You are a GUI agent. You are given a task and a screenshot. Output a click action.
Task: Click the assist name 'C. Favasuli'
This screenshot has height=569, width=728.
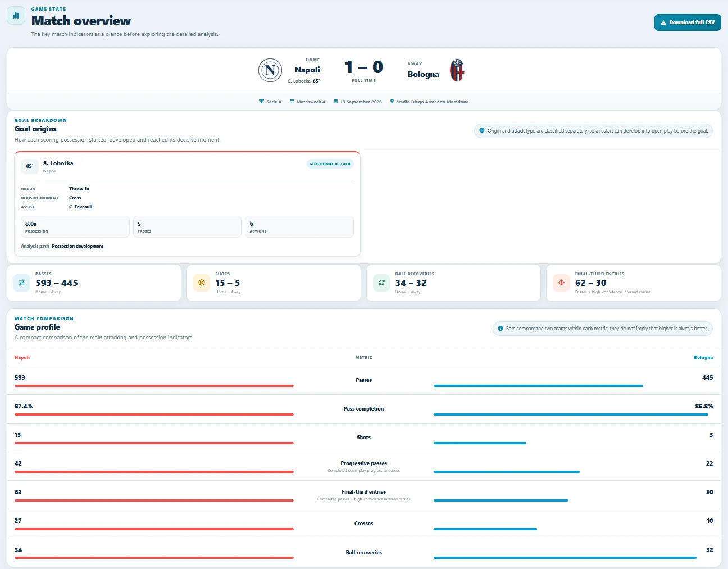click(81, 207)
